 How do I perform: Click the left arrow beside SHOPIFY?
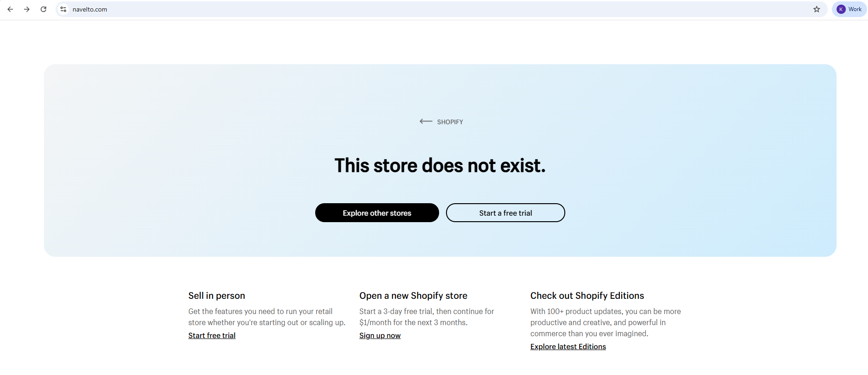[x=426, y=121]
